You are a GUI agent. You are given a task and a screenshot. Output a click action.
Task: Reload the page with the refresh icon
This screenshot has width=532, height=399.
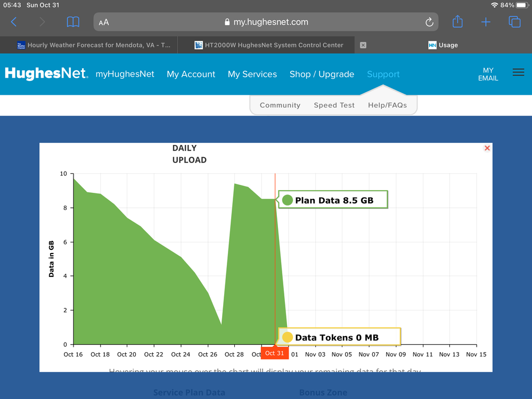pyautogui.click(x=429, y=22)
